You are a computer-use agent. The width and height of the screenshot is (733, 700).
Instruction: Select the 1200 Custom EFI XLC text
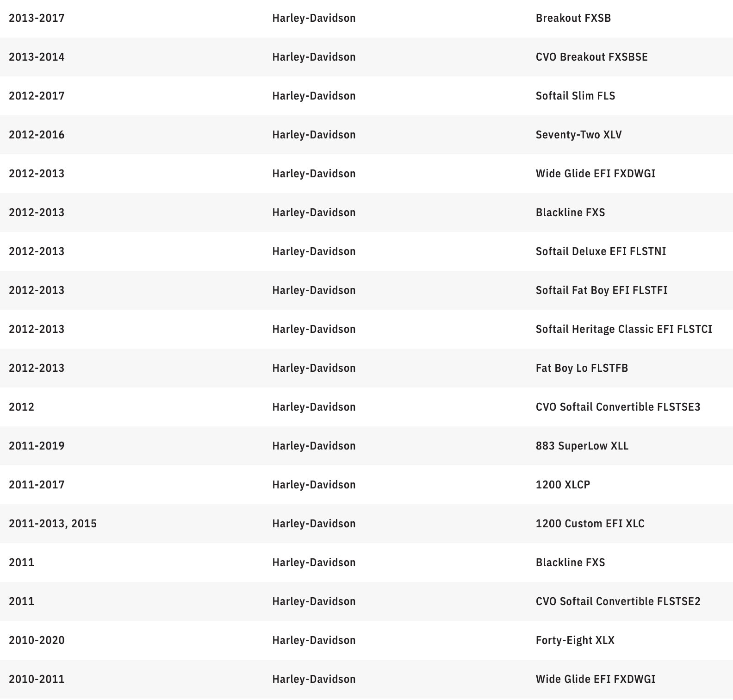click(590, 524)
